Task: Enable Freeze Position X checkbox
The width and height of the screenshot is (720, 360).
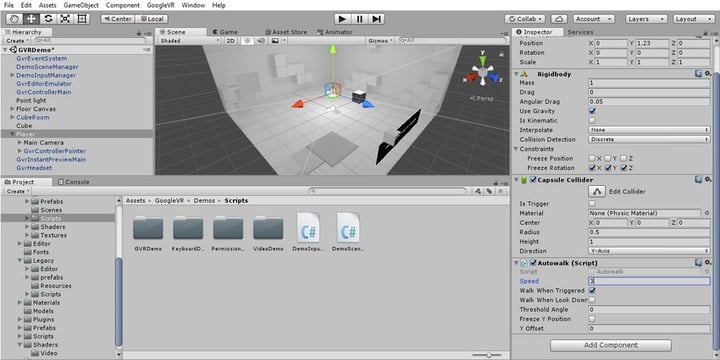Action: tap(592, 158)
